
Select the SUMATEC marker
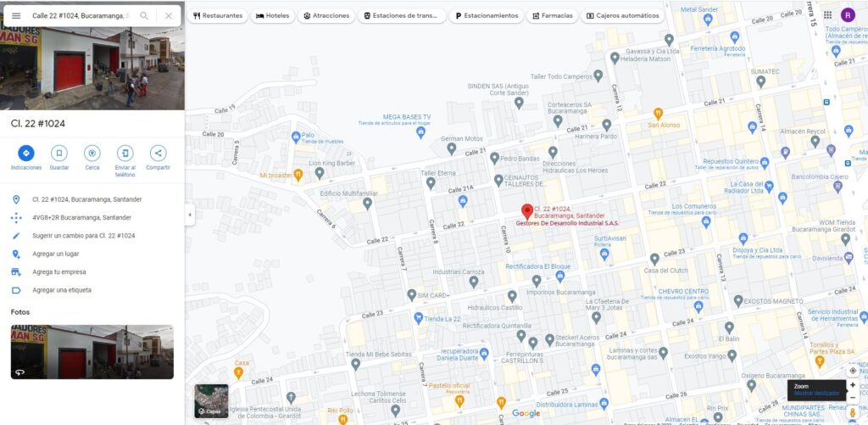761,81
